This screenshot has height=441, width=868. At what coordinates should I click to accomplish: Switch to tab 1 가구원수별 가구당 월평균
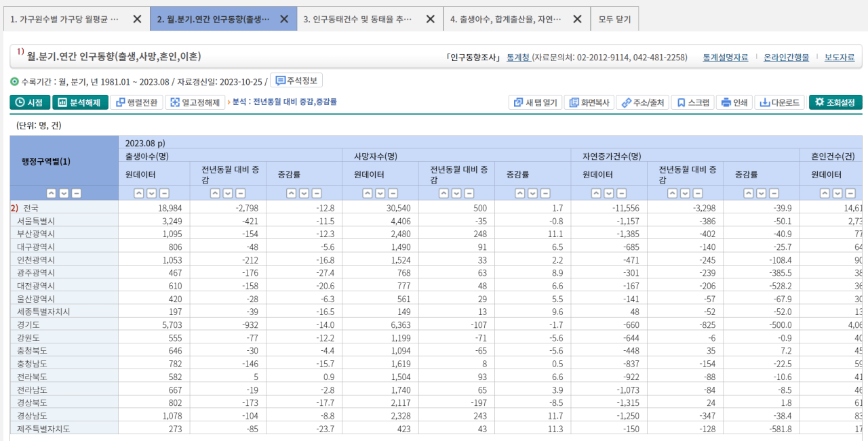[x=64, y=19]
